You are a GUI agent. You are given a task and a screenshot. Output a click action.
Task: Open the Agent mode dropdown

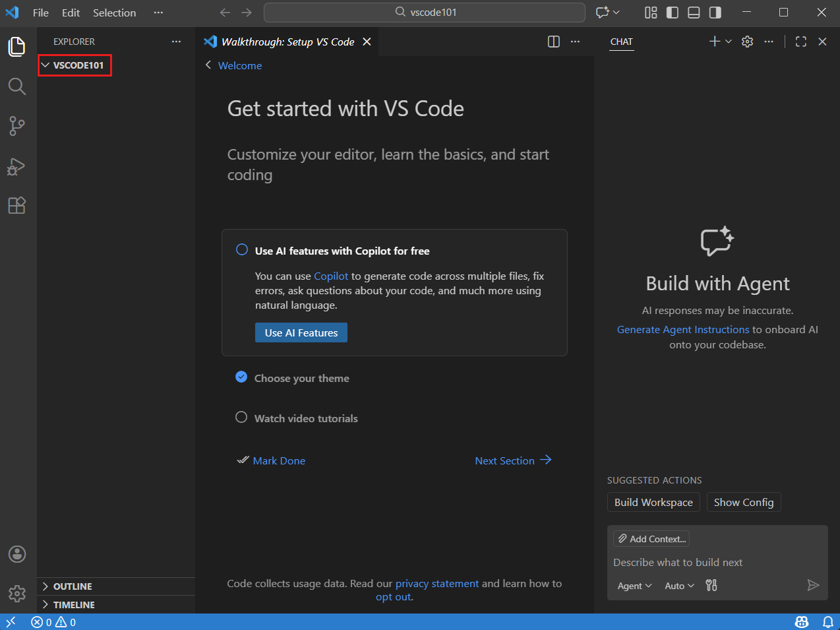(634, 586)
